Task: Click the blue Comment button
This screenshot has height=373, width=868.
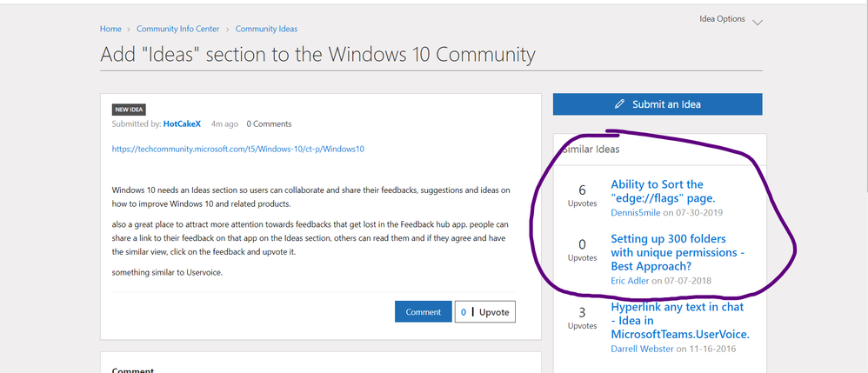Action: 423,311
